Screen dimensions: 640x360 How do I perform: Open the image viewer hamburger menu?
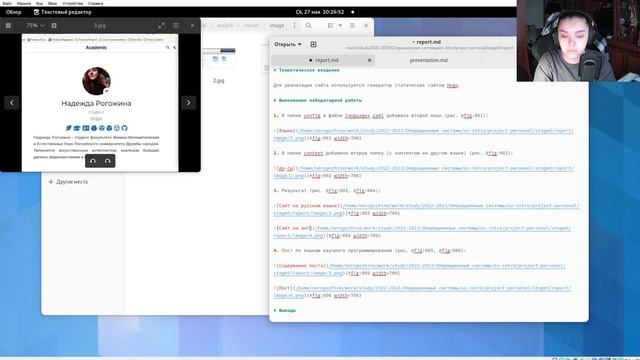176,25
